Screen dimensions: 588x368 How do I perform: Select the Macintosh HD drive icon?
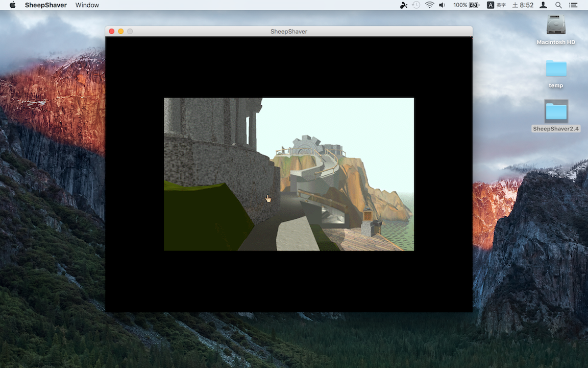coord(556,25)
